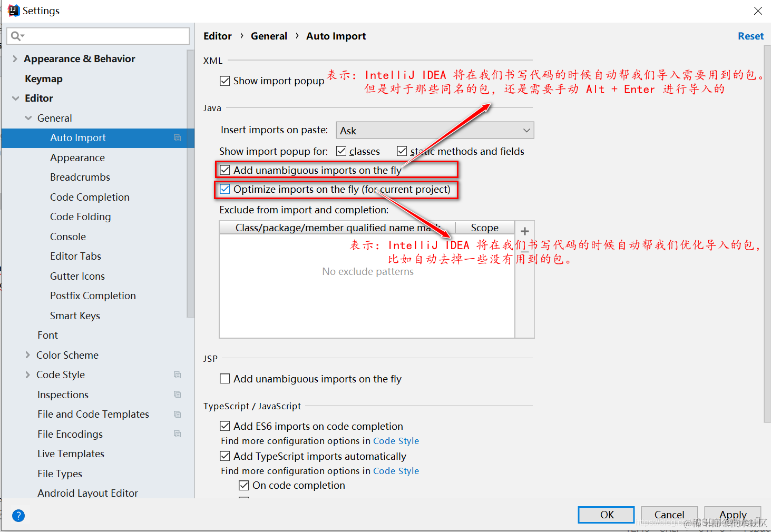Click inside the settings search field

(x=98, y=36)
